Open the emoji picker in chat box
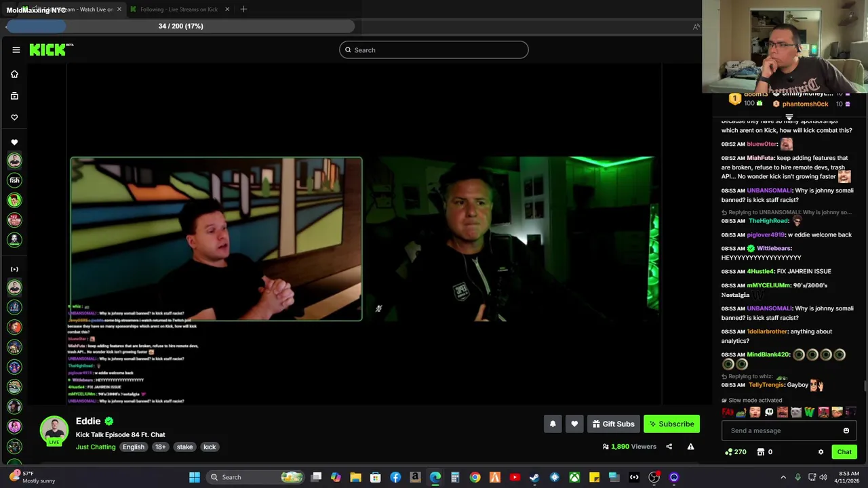The image size is (868, 488). tap(846, 430)
